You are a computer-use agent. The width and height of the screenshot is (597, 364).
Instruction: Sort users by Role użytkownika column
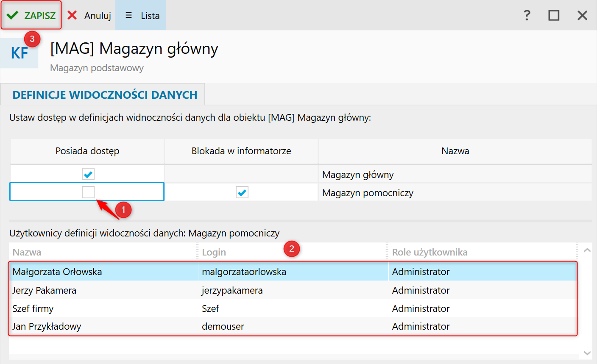click(483, 252)
